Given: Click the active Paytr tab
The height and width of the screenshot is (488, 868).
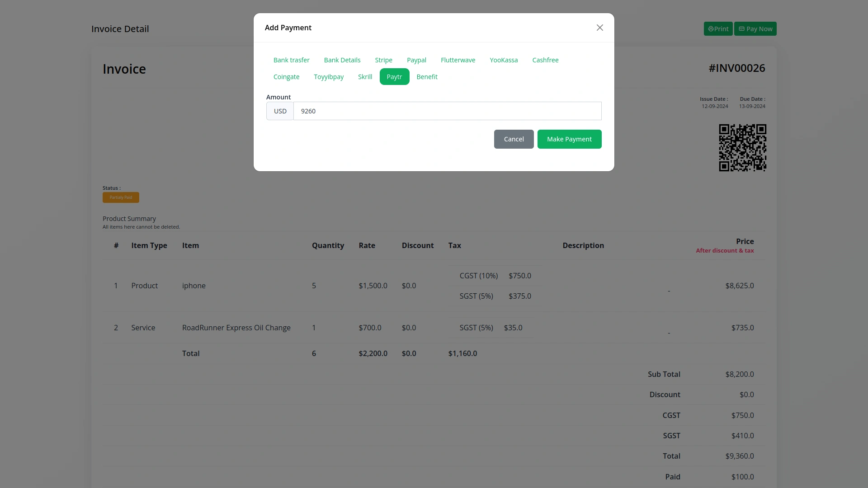Looking at the screenshot, I should [394, 77].
